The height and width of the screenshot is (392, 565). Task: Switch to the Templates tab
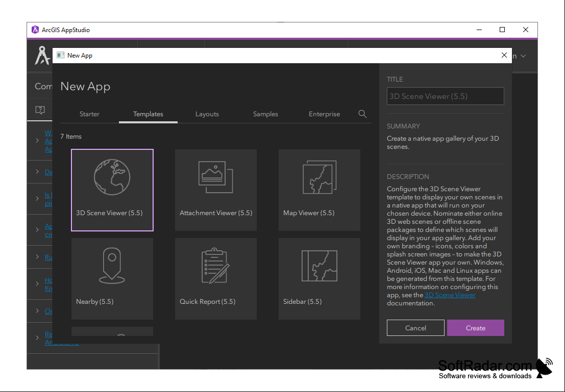148,114
